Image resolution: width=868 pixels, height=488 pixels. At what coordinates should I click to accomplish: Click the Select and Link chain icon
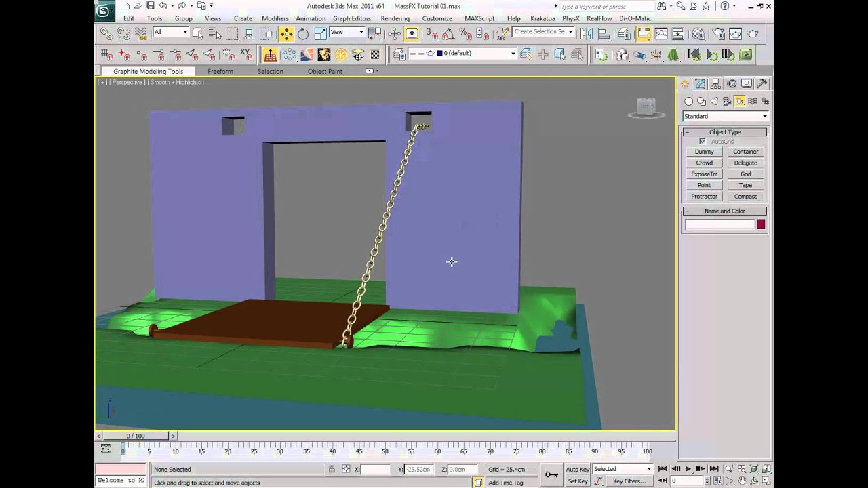[x=106, y=33]
